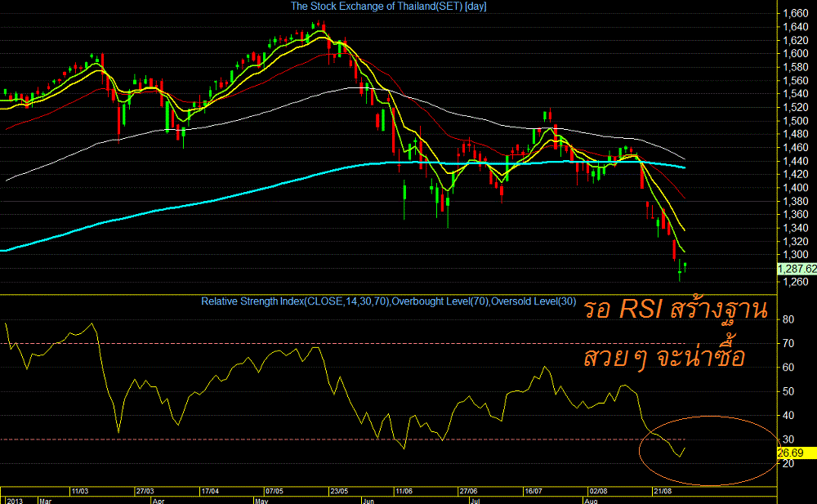Click the Apr month label
Screen dimensions: 817x504
(x=158, y=501)
